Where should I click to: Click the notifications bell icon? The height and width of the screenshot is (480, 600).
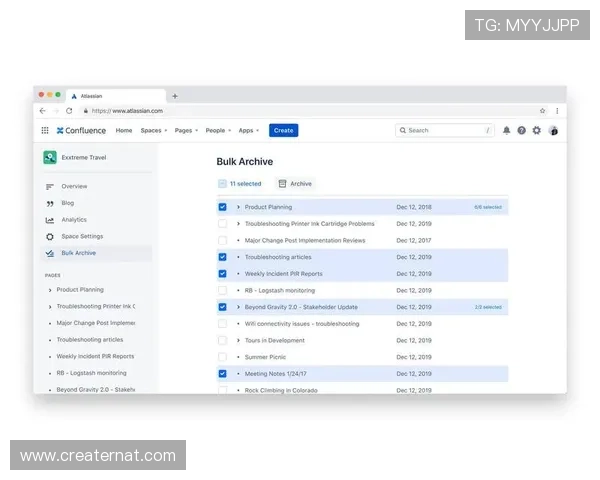[506, 130]
